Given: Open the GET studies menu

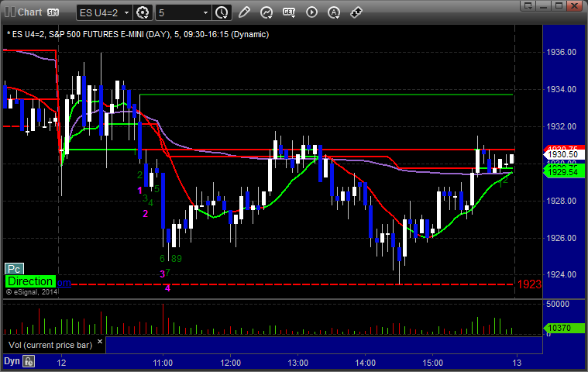Looking at the screenshot, I should [x=289, y=12].
